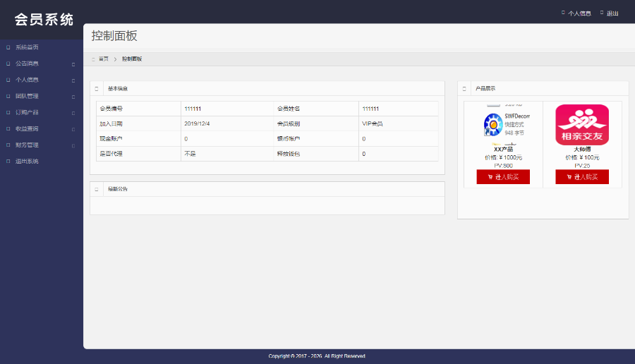Click the PV:25 text
Viewport: 635px width, 364px height.
pos(582,166)
